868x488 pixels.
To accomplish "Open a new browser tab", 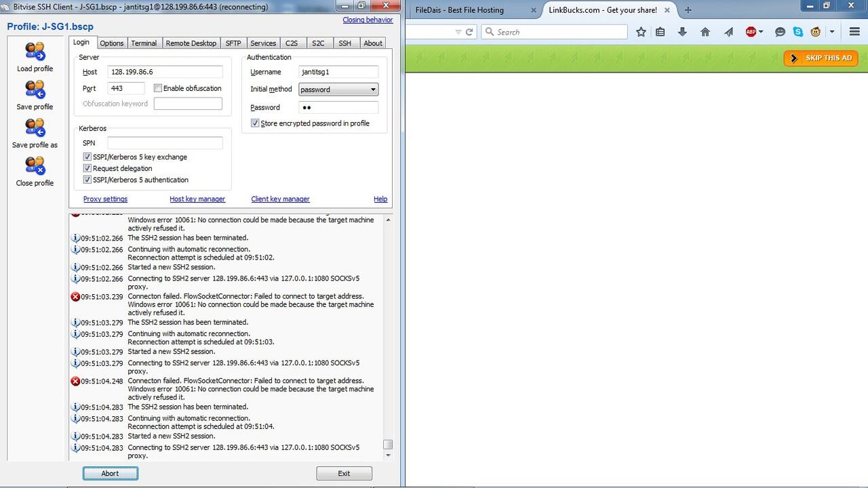I will (688, 10).
